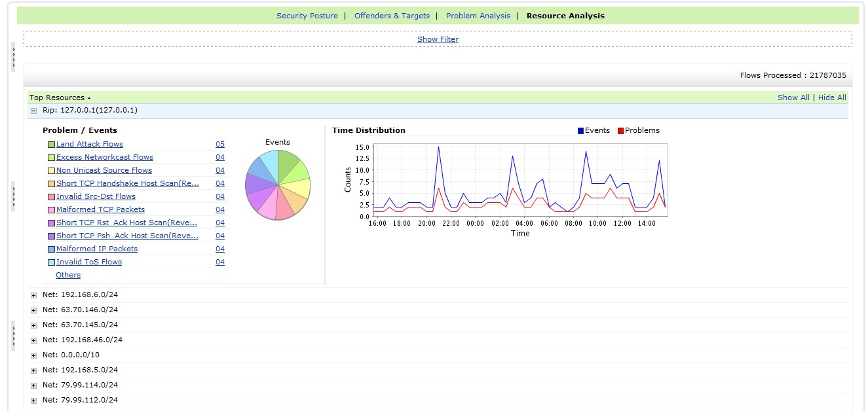This screenshot has height=411, width=868.
Task: Expand the Net: 192.168.6.0/24 row
Action: (33, 295)
